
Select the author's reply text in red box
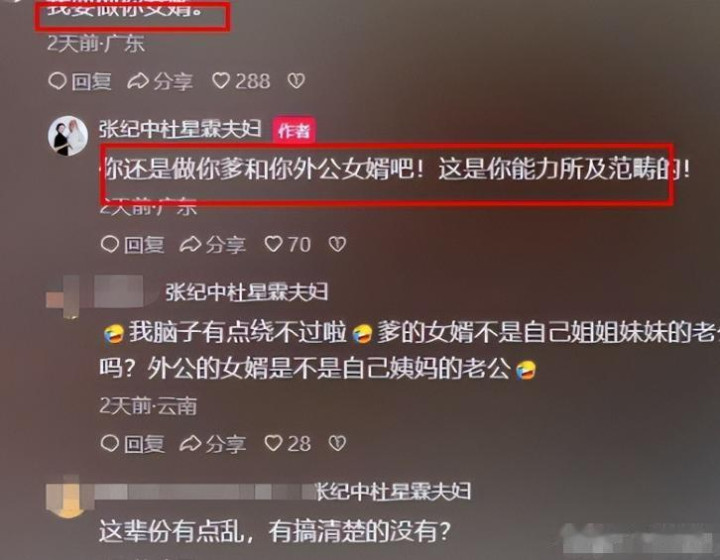coord(395,169)
